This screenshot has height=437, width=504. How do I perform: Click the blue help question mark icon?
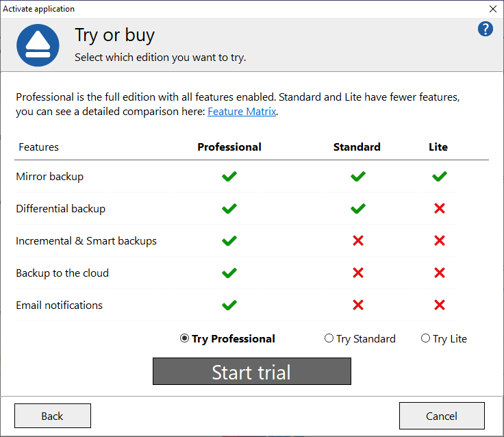pos(485,29)
